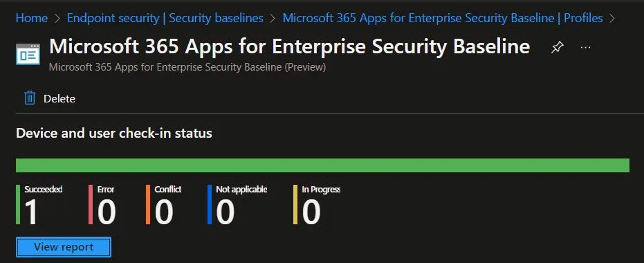Select the Not applicable count of 0
Image resolution: width=644 pixels, height=263 pixels.
pyautogui.click(x=226, y=212)
